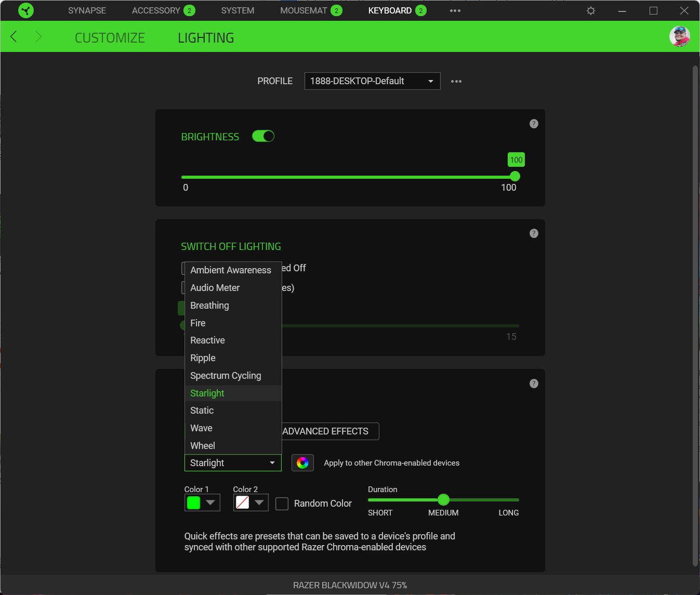Choose the Static effect
This screenshot has width=700, height=595.
[x=233, y=411]
